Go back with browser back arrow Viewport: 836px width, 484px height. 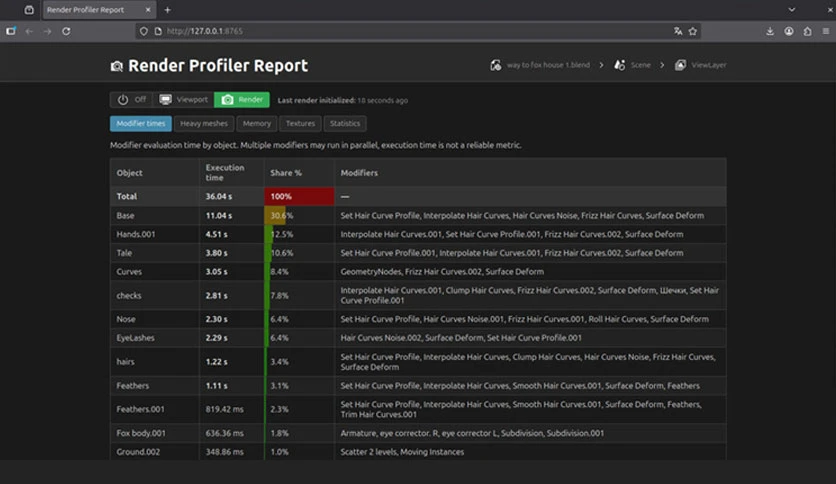click(x=29, y=31)
